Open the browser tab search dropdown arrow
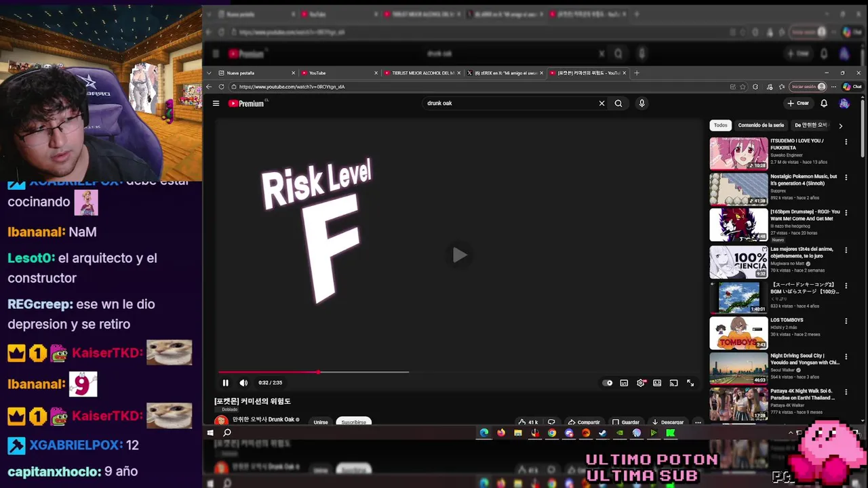This screenshot has height=488, width=868. (209, 73)
